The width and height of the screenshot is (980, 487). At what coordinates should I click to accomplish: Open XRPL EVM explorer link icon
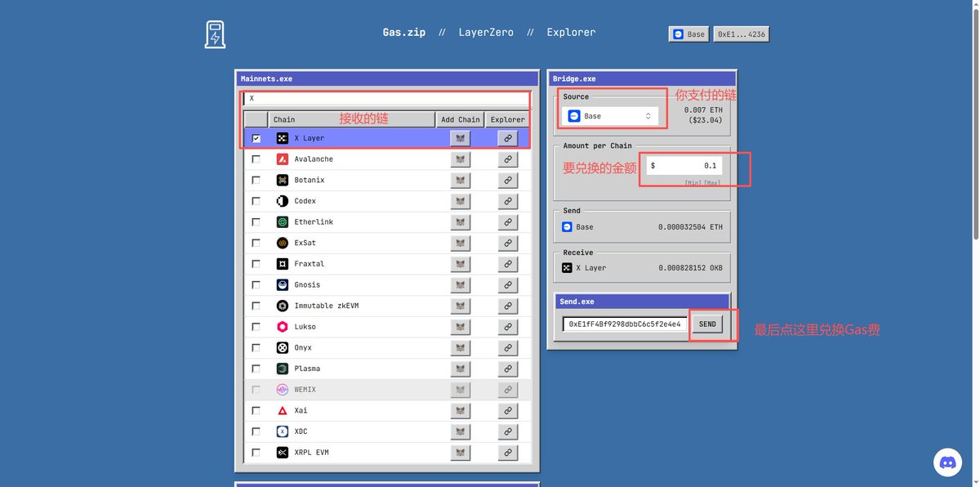click(508, 453)
